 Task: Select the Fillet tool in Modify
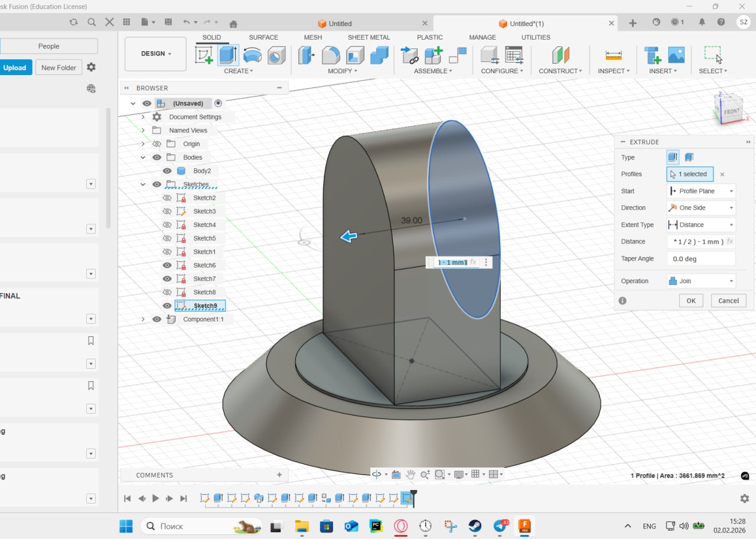pyautogui.click(x=331, y=55)
